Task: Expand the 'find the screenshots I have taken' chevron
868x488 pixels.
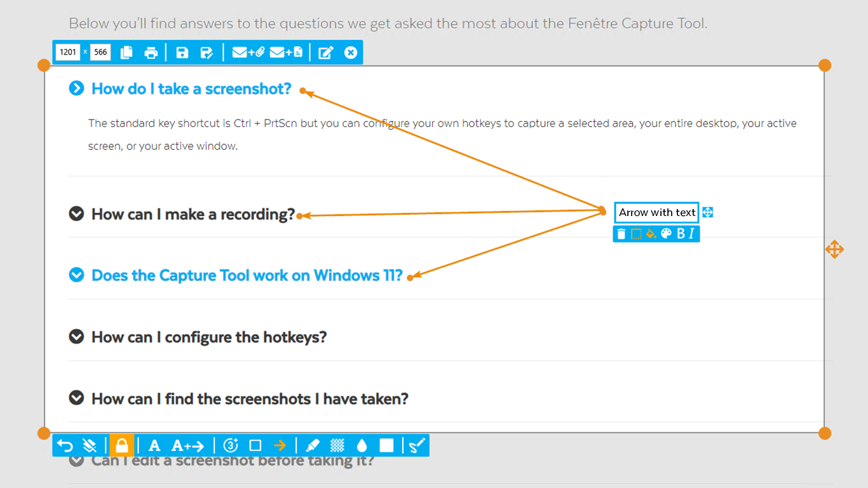Action: 76,398
